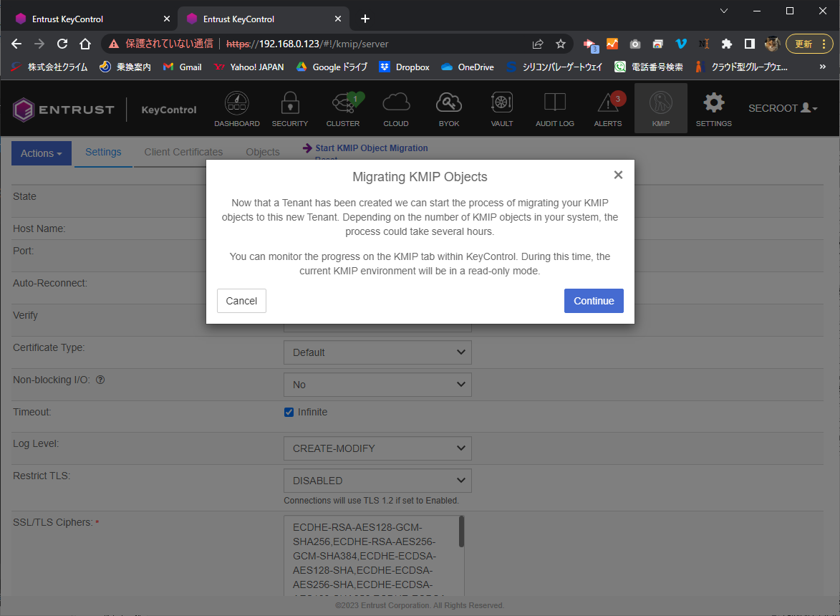Open the Gmail bookmark

tap(183, 67)
